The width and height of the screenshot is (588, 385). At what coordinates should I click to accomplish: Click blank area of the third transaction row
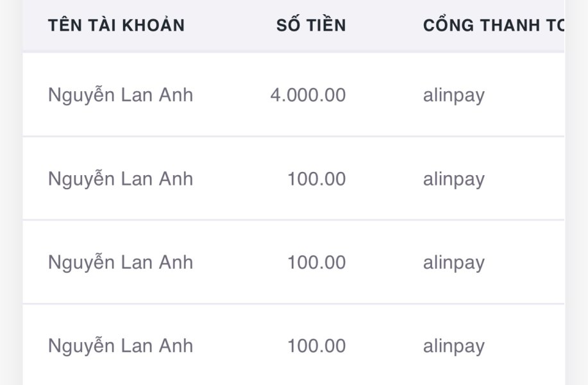(525, 262)
